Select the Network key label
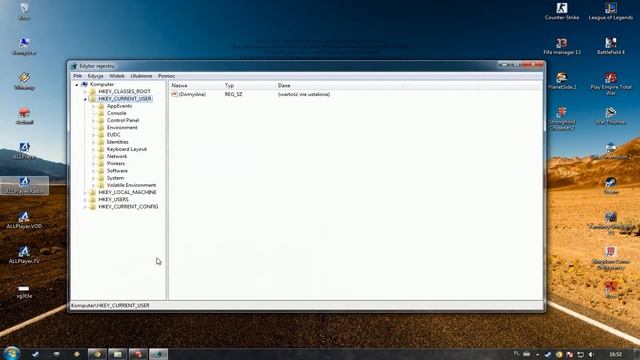 click(117, 156)
